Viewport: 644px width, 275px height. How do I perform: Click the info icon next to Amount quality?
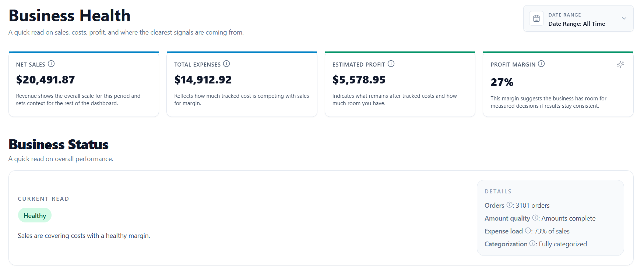click(535, 218)
